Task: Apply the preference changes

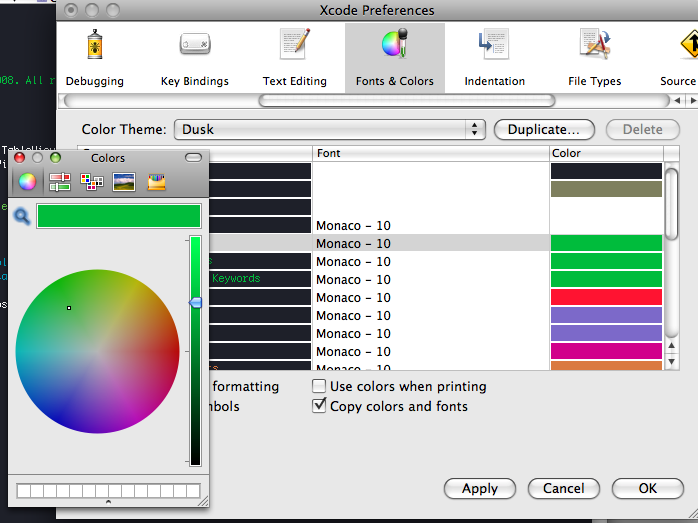Action: [480, 488]
